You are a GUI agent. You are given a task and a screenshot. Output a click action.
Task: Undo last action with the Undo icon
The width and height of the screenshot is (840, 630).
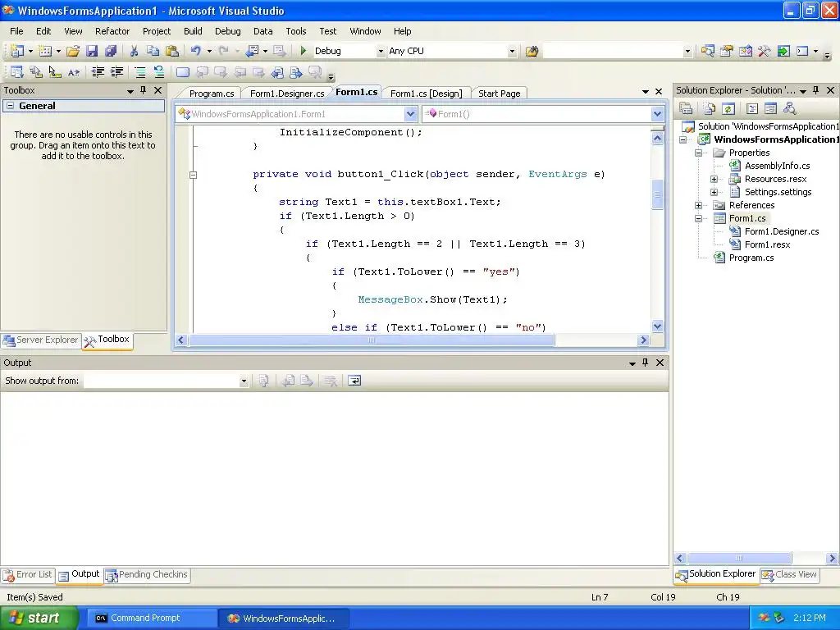[x=196, y=51]
